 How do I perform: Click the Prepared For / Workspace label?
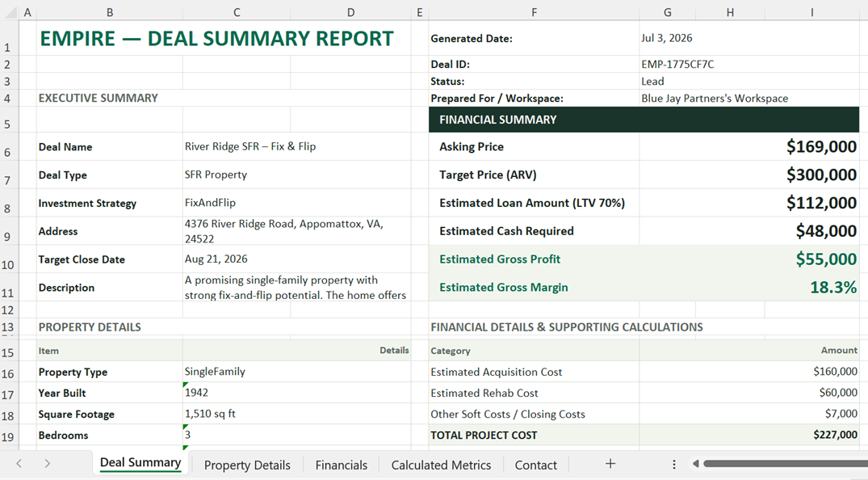pos(497,98)
